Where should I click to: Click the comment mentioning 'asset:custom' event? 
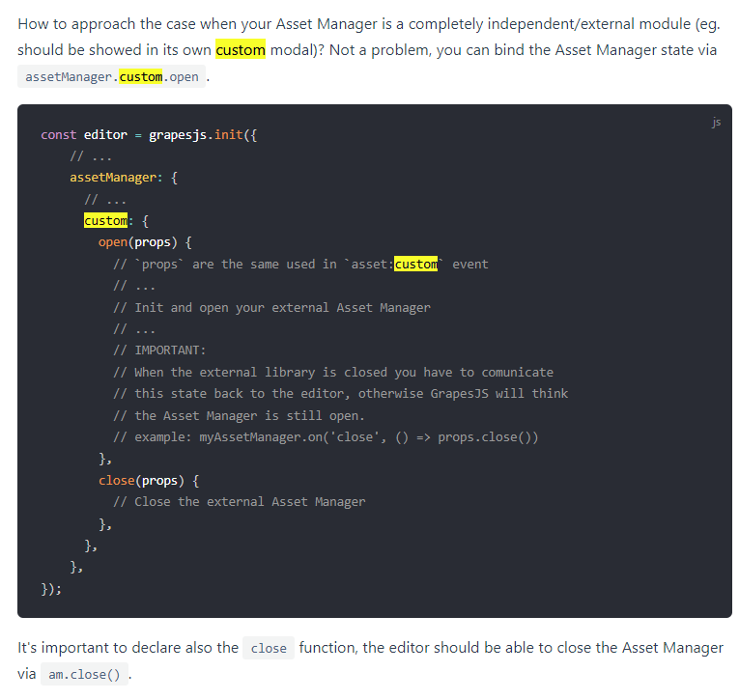pos(300,265)
